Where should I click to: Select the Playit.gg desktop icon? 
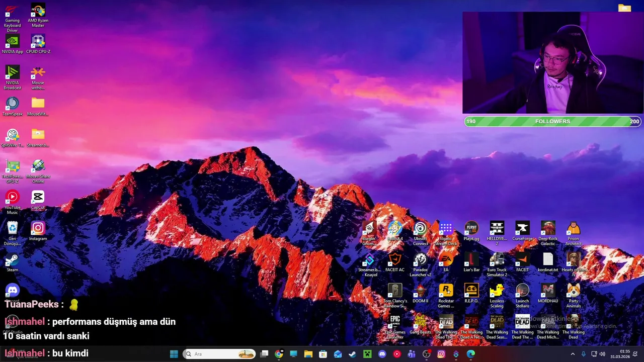tap(471, 231)
